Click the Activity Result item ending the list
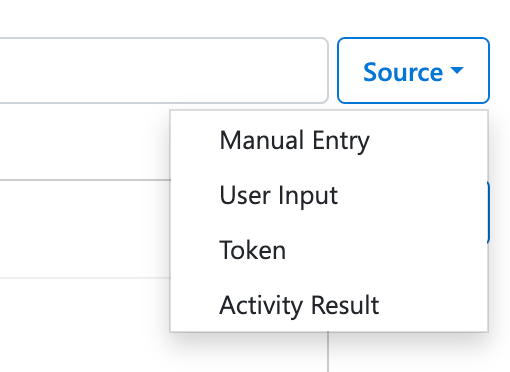This screenshot has height=372, width=510. (x=329, y=305)
